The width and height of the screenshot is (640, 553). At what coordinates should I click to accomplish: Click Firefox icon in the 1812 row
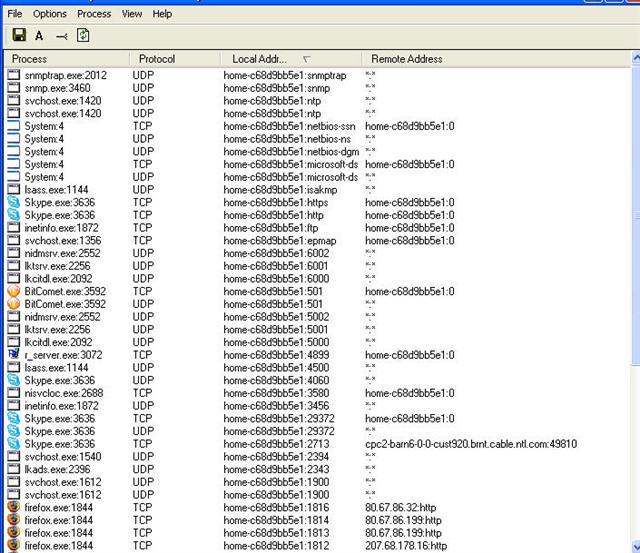(x=13, y=545)
